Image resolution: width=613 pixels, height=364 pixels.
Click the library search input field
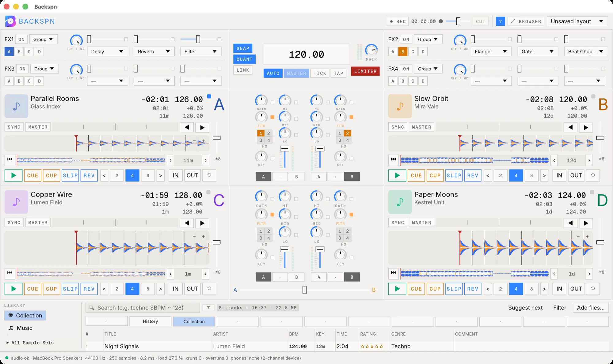coord(143,308)
